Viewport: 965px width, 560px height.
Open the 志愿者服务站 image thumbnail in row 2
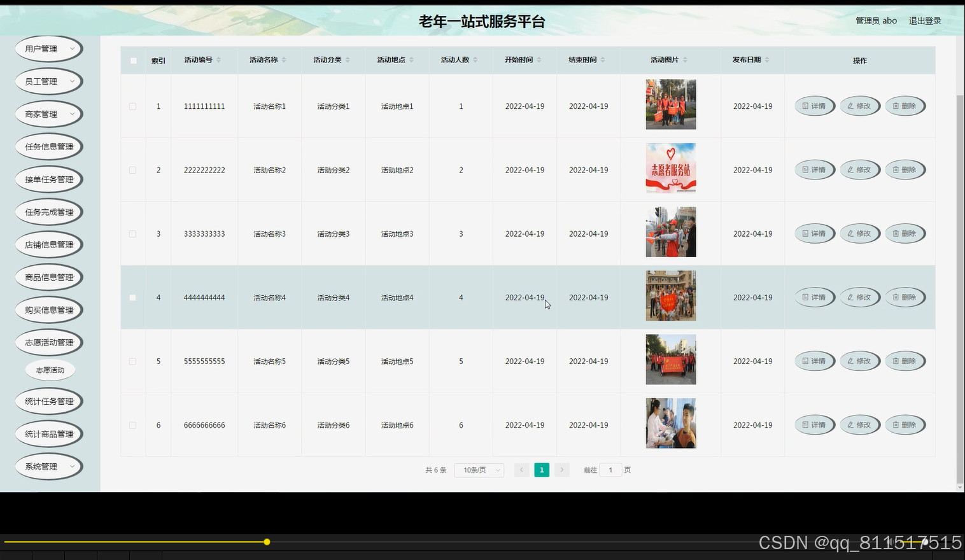[671, 168]
